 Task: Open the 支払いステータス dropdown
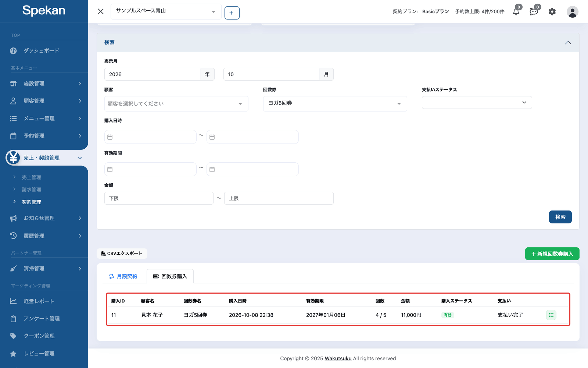[477, 103]
